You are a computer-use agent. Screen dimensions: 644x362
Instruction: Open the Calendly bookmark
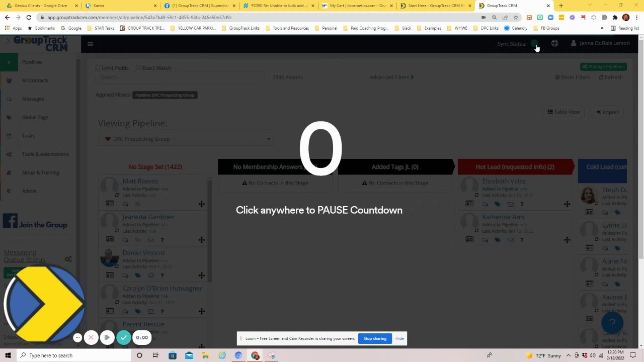516,28
